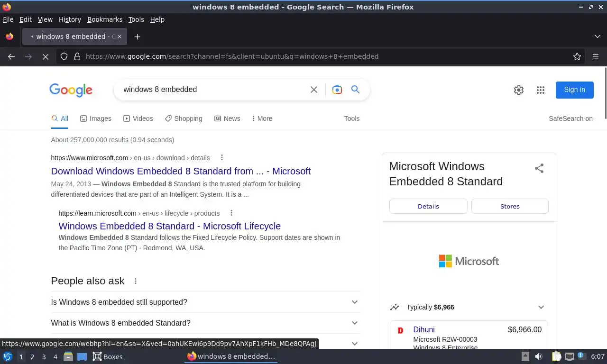Switch to workspace 4 in the taskbar
Image resolution: width=607 pixels, height=364 pixels.
(55, 357)
